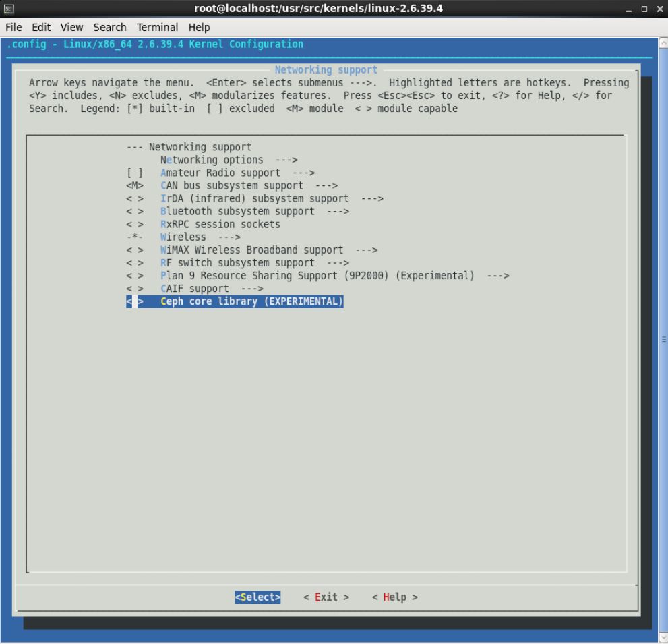Viewport: 668px width, 644px height.
Task: Click the Exit button
Action: pos(326,597)
